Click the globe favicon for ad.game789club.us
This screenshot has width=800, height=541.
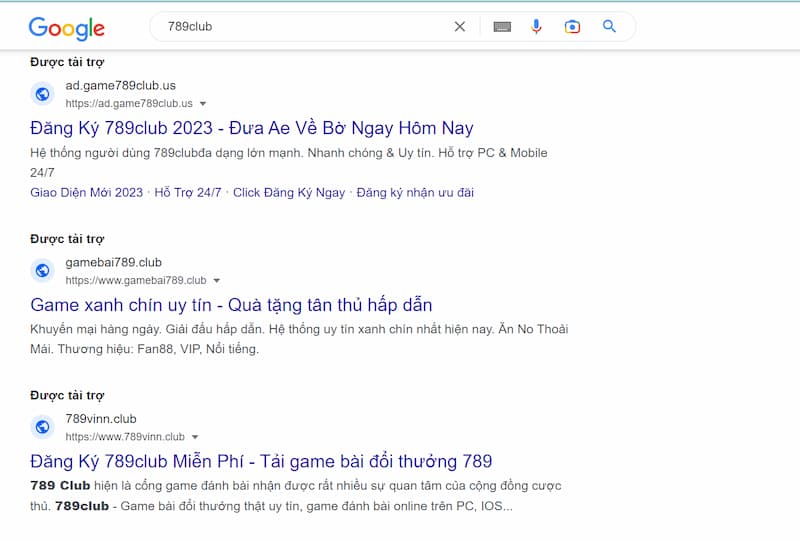click(x=43, y=94)
